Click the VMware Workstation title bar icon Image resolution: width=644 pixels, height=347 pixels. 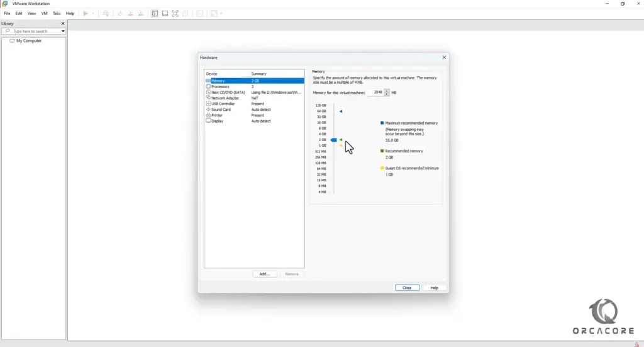tap(5, 3)
